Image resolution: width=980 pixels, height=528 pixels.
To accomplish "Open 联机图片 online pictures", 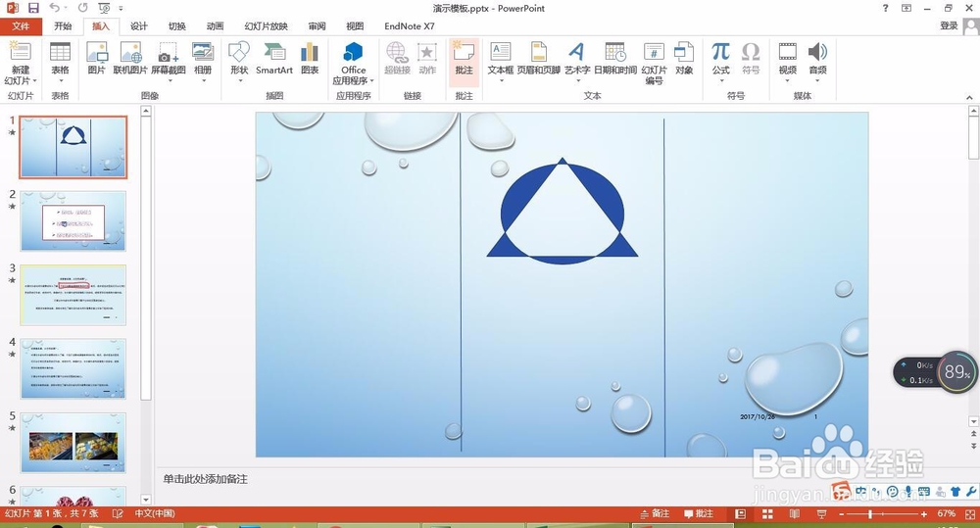I will pos(130,52).
